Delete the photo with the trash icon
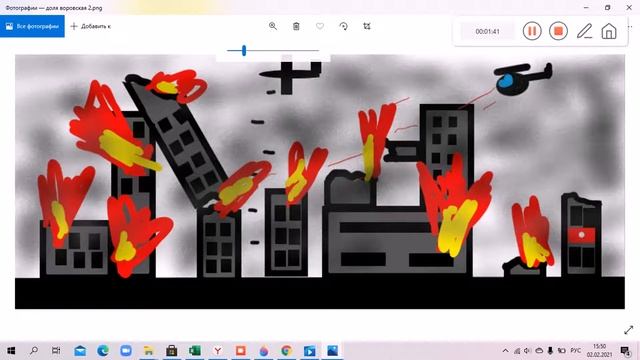 point(296,26)
